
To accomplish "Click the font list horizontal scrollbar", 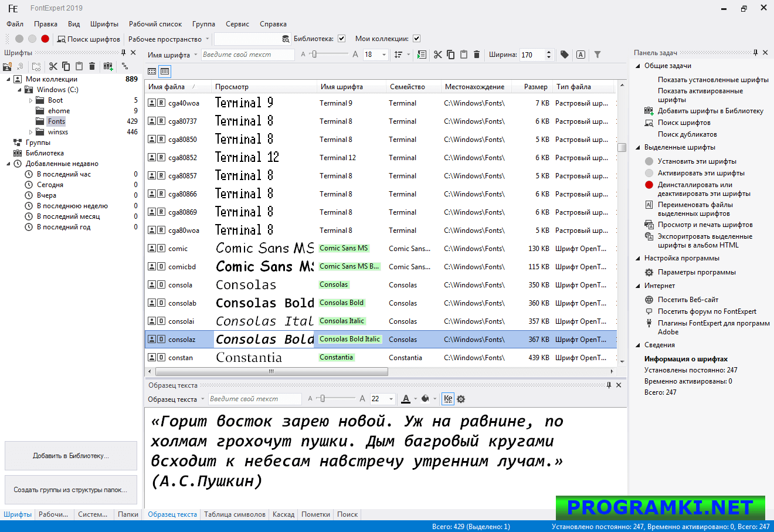I will point(271,371).
